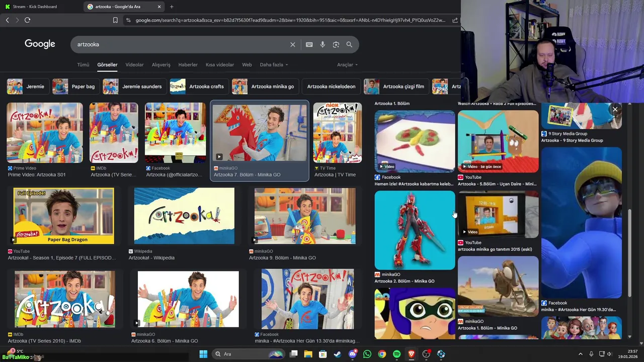Search by image with the Lens icon
The width and height of the screenshot is (644, 362).
tap(336, 44)
